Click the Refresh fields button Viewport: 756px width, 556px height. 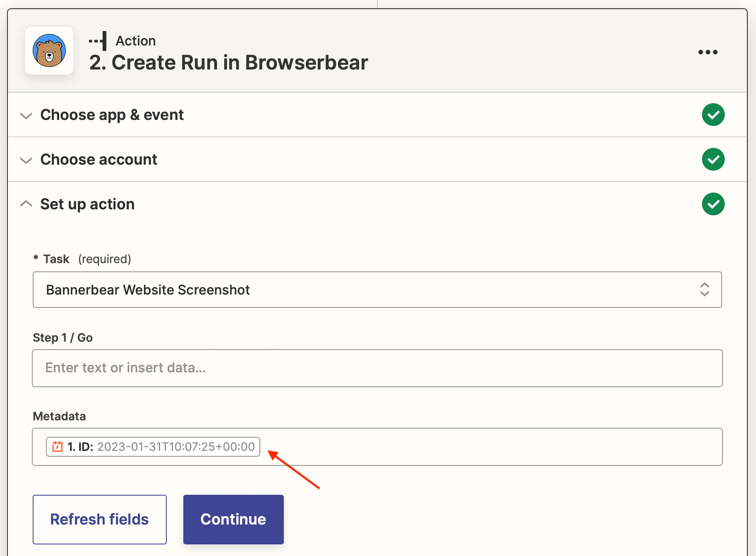point(99,519)
